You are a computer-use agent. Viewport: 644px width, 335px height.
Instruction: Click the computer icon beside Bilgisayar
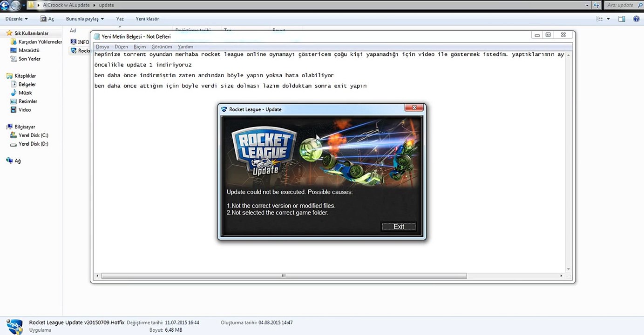coord(9,127)
